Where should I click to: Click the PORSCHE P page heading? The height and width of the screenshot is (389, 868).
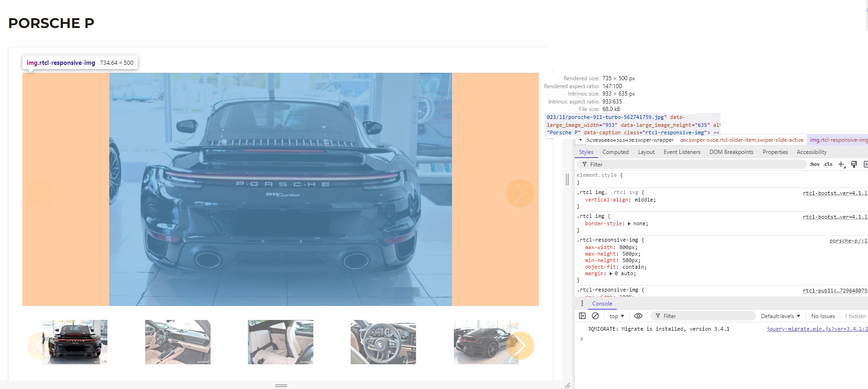pos(51,23)
